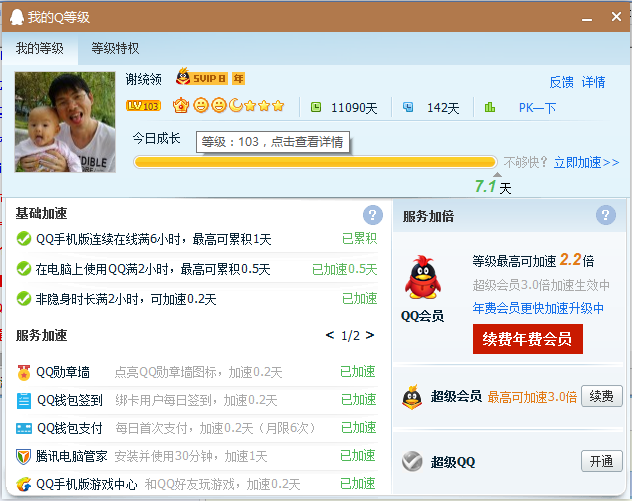The height and width of the screenshot is (501, 632).
Task: Click the orange annual member 年 badge
Action: 238,79
